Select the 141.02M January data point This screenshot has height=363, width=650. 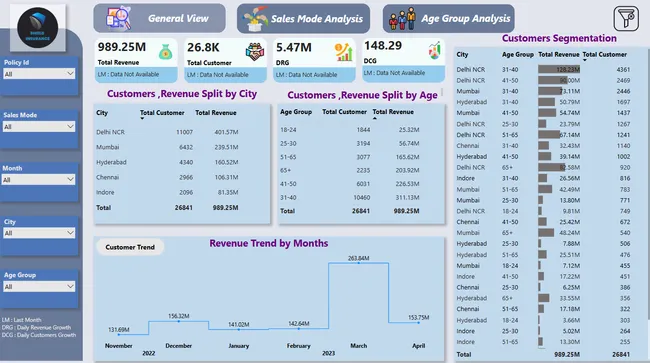(239, 329)
